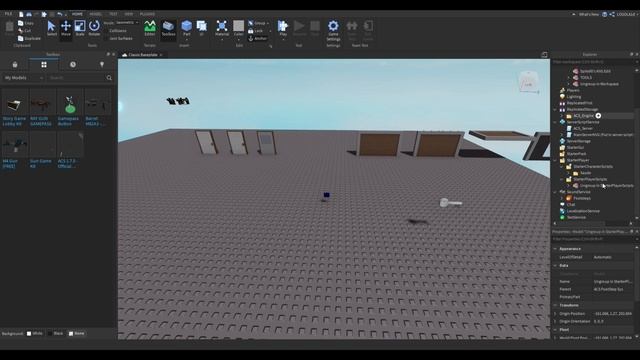Collapse the Transform properties section
The height and width of the screenshot is (360, 640).
555,305
